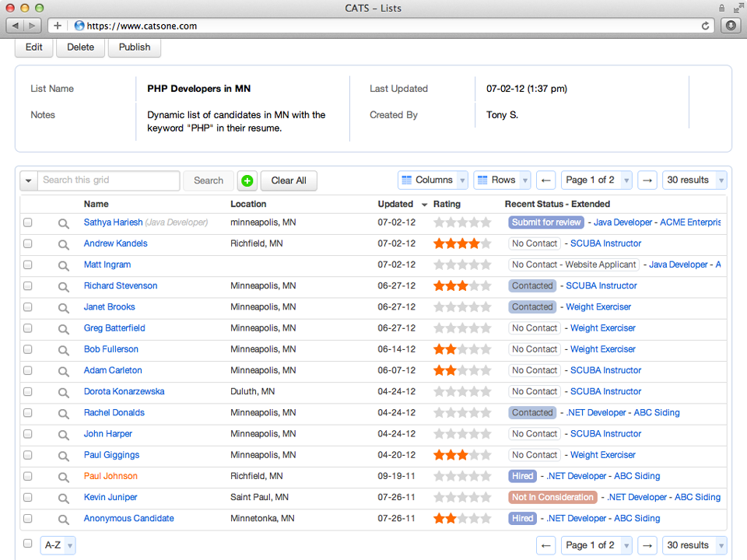Set a star rating for Bob Fullerson

click(462, 349)
